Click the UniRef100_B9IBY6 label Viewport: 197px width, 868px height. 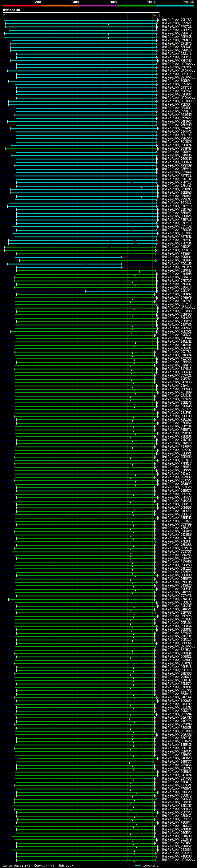(x=177, y=43)
